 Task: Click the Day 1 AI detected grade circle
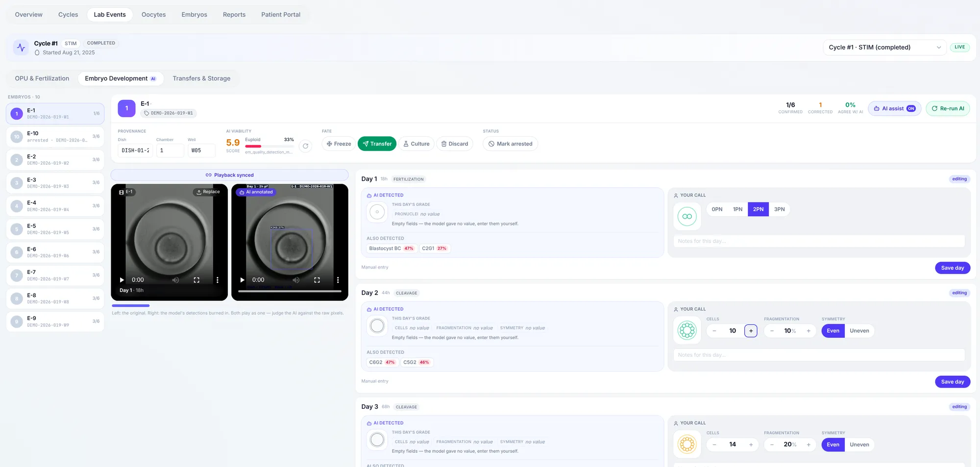pos(377,212)
